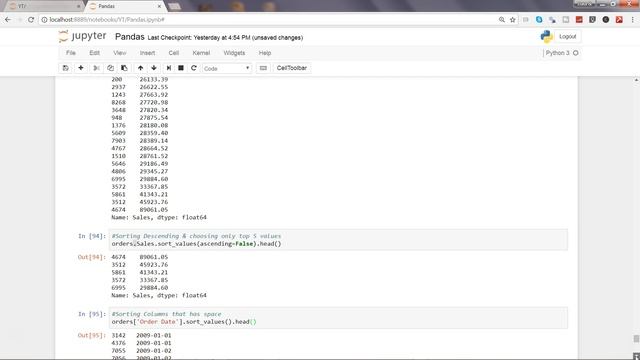Open the Edit menu

click(94, 53)
